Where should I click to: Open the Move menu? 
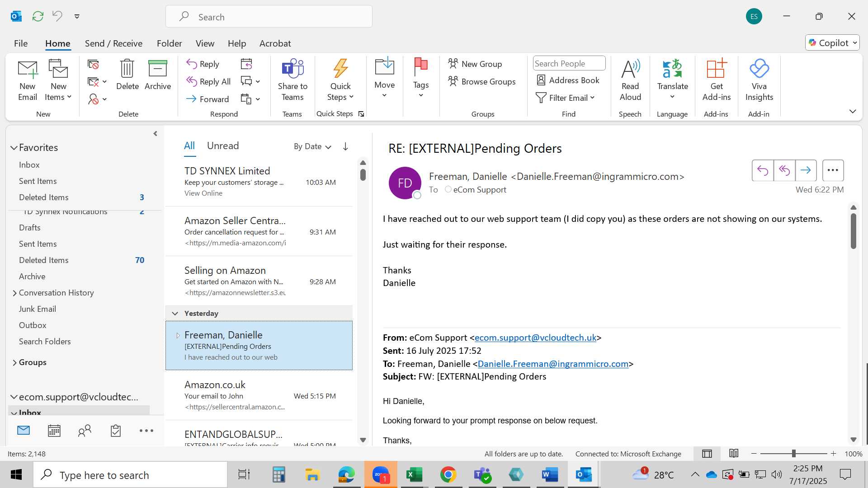point(385,78)
